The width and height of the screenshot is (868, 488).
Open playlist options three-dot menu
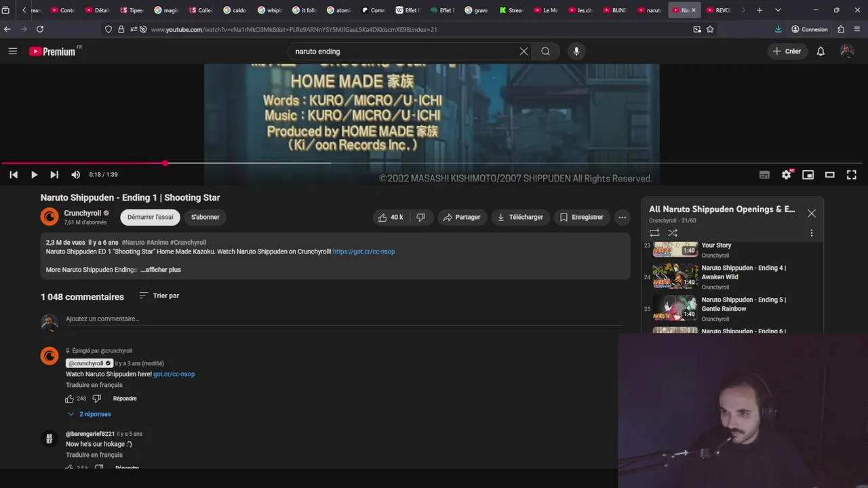(x=811, y=233)
